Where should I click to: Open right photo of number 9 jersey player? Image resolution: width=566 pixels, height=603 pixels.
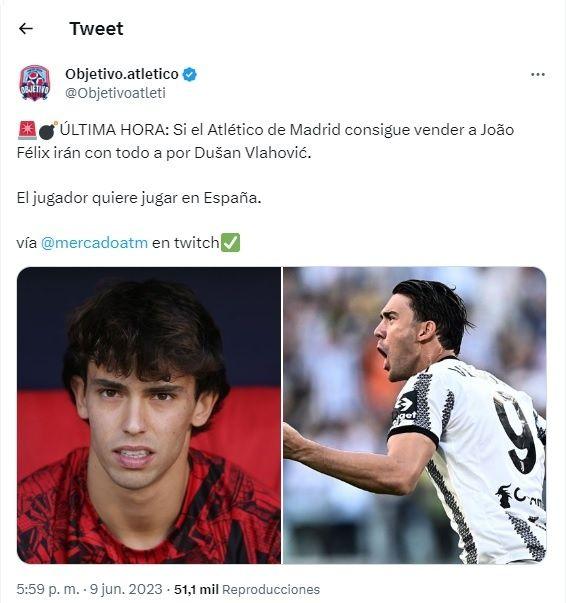pos(415,415)
